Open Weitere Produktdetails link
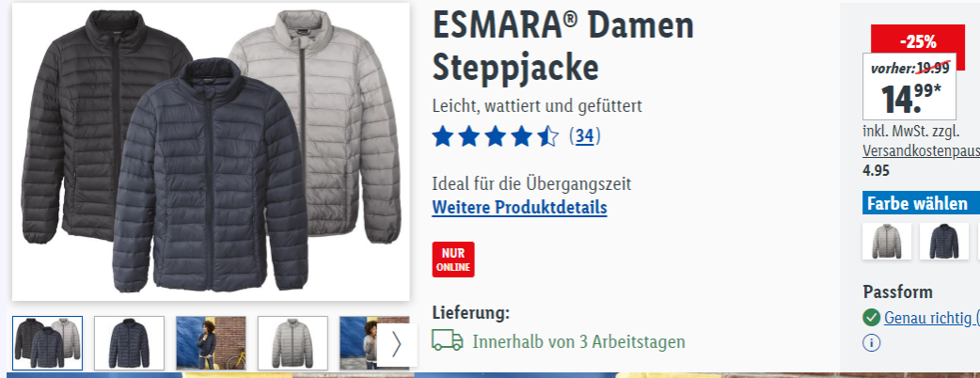Screen dimensions: 980x378 tap(519, 208)
